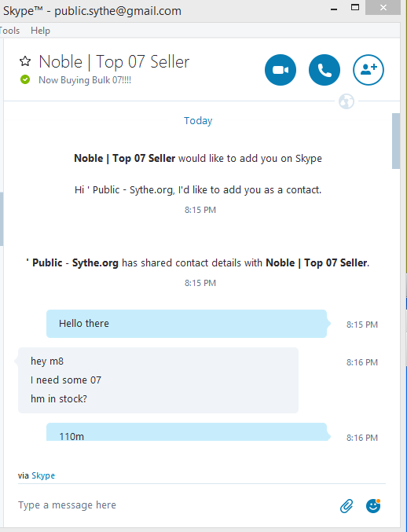The image size is (407, 532).
Task: Maximize the Skype window
Action: [355, 7]
